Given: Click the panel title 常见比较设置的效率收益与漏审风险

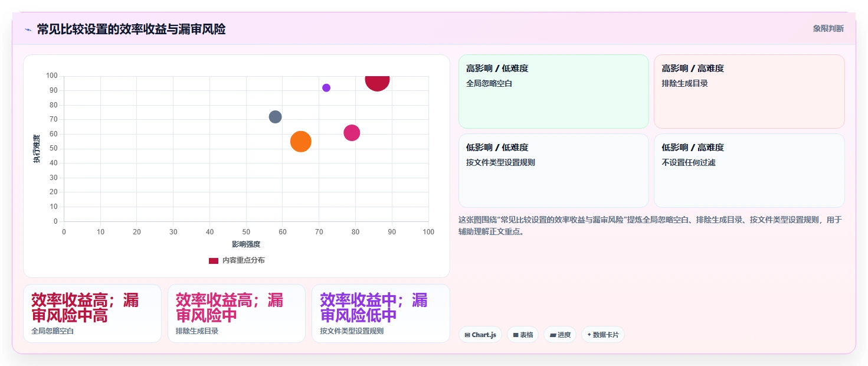Looking at the screenshot, I should pos(131,29).
